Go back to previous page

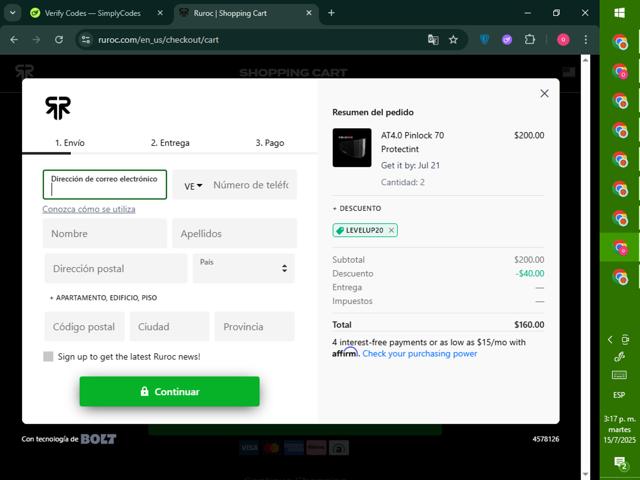(x=14, y=40)
